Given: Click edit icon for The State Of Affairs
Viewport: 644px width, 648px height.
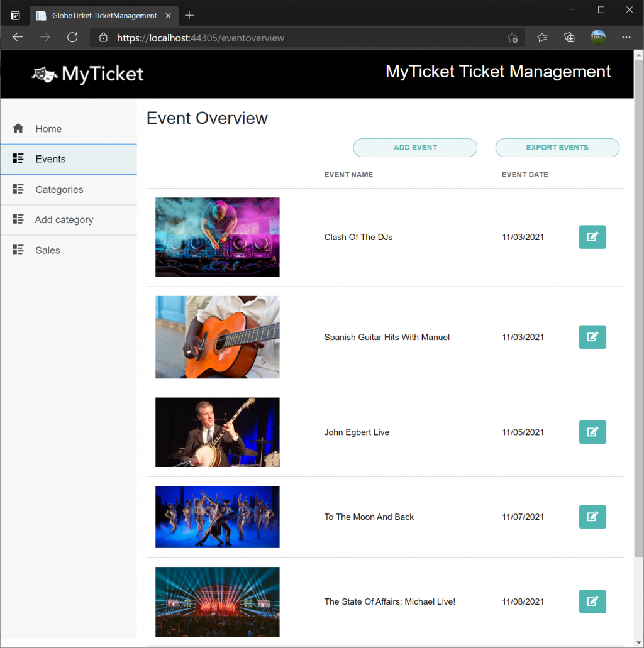Looking at the screenshot, I should coord(592,601).
